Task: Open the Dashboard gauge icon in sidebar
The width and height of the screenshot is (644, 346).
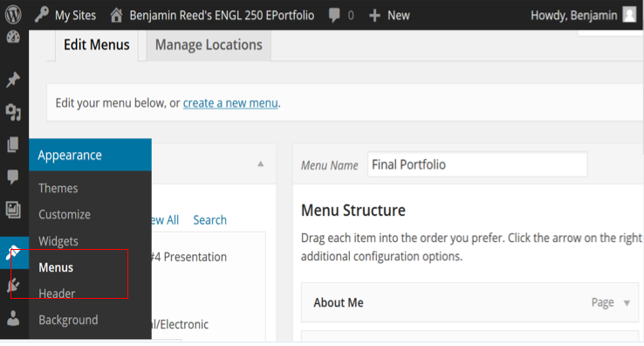Action: point(13,38)
